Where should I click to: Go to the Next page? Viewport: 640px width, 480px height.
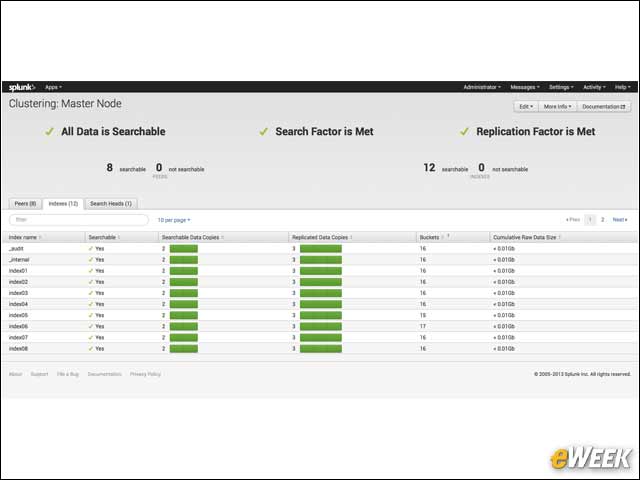620,220
